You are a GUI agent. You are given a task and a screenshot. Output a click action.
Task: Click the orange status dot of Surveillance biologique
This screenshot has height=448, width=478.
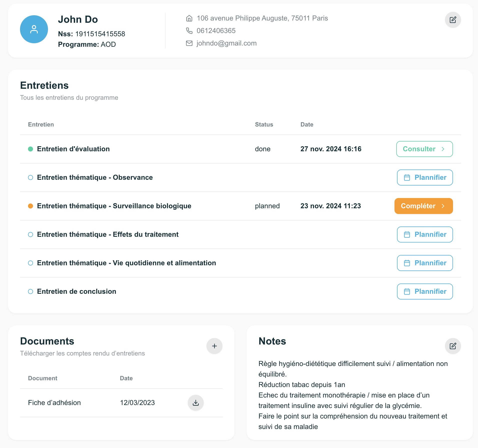[x=30, y=206]
